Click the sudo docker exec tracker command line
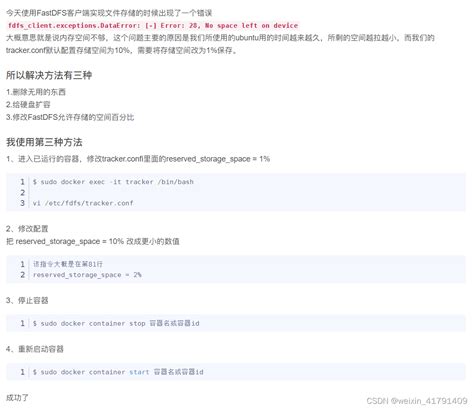This screenshot has width=474, height=409. click(x=113, y=182)
